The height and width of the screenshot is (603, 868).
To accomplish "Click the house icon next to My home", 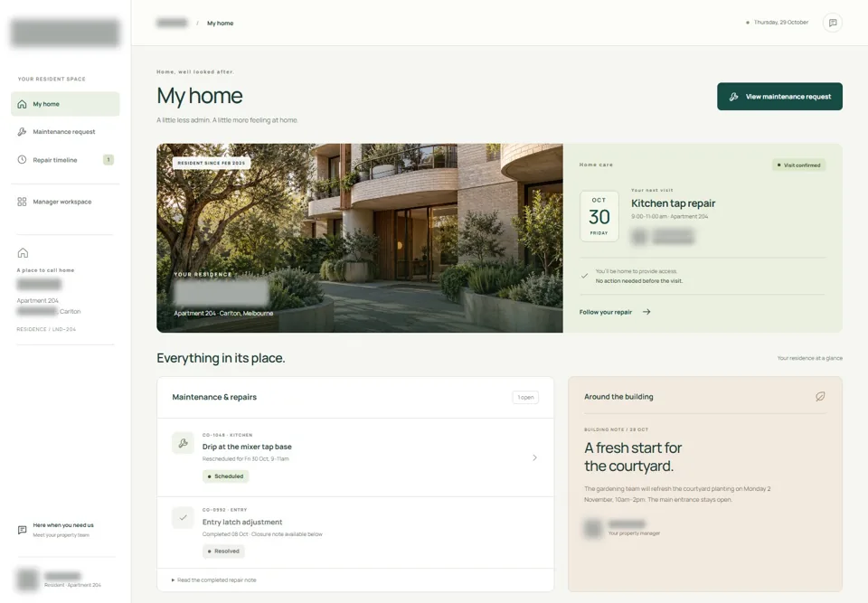I will [22, 104].
